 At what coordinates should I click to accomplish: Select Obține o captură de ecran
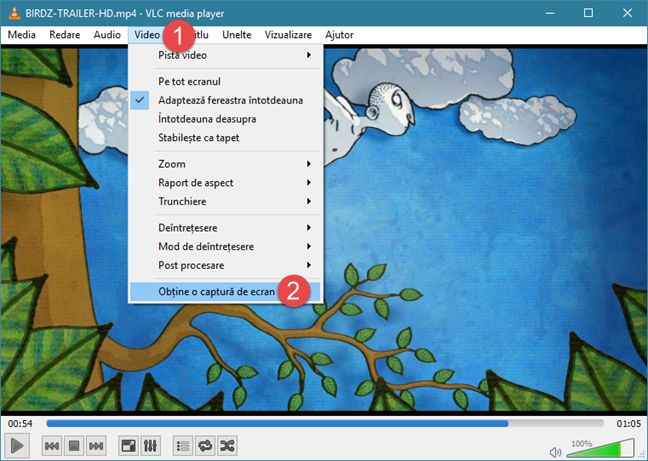tap(226, 292)
